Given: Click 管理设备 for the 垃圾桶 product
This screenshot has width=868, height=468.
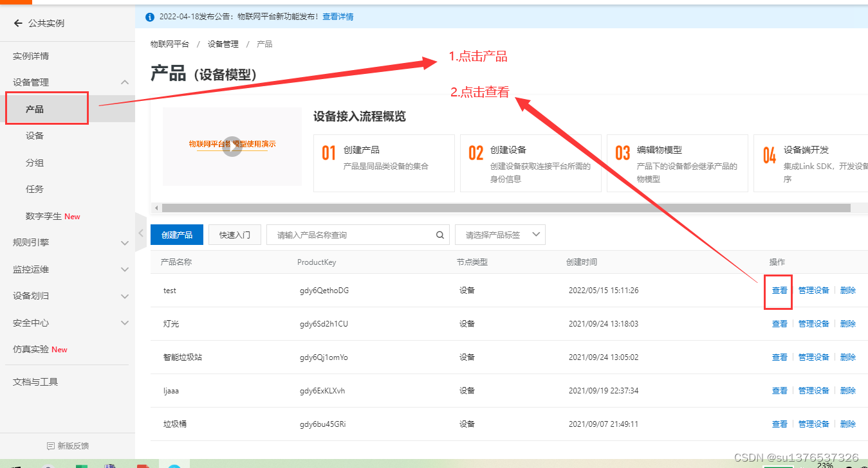Looking at the screenshot, I should 814,424.
